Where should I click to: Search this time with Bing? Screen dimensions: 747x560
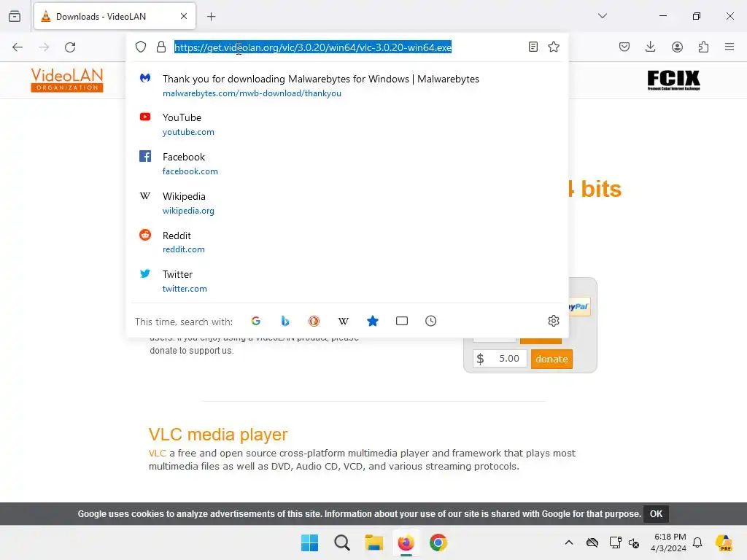point(285,321)
